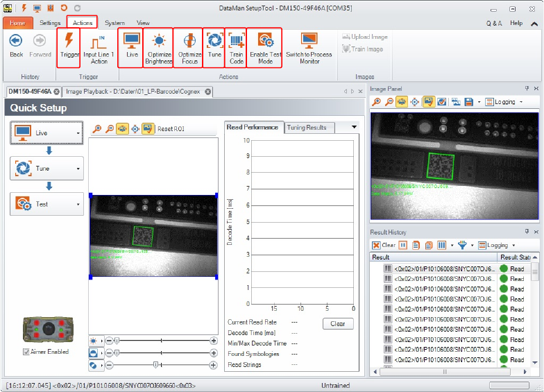
Task: Select the Image Playback document tab
Action: click(133, 92)
